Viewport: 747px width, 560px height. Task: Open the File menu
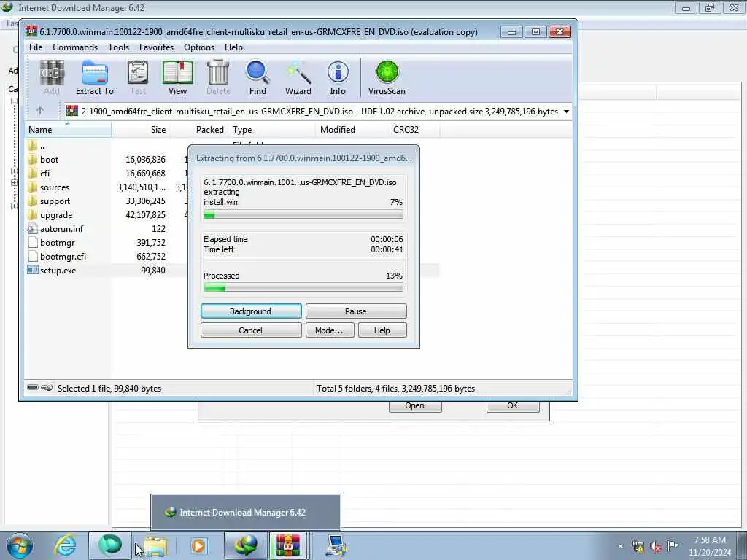[x=36, y=47]
